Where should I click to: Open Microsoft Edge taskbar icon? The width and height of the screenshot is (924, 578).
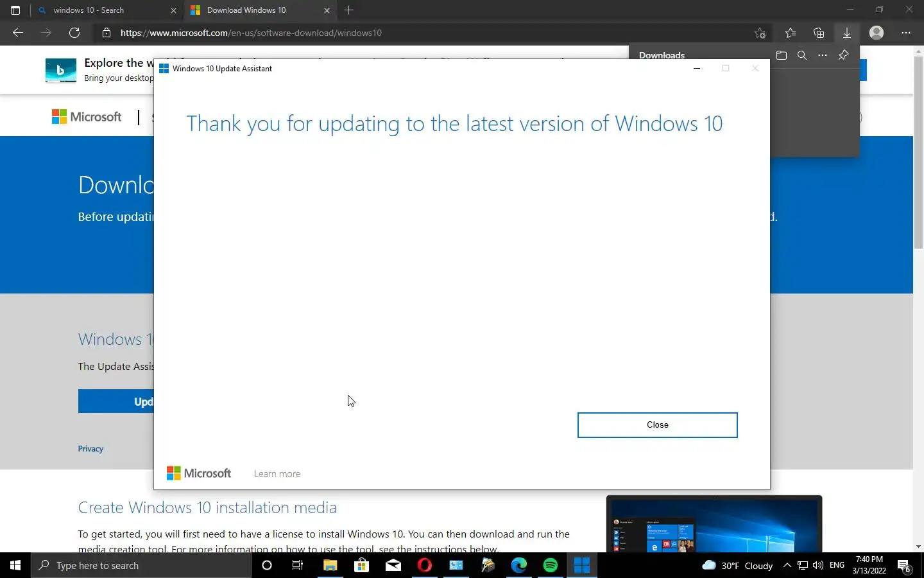[x=518, y=565]
